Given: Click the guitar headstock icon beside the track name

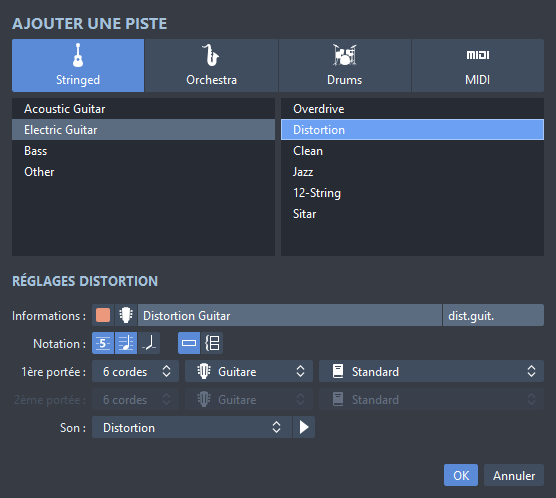Looking at the screenshot, I should tap(126, 315).
